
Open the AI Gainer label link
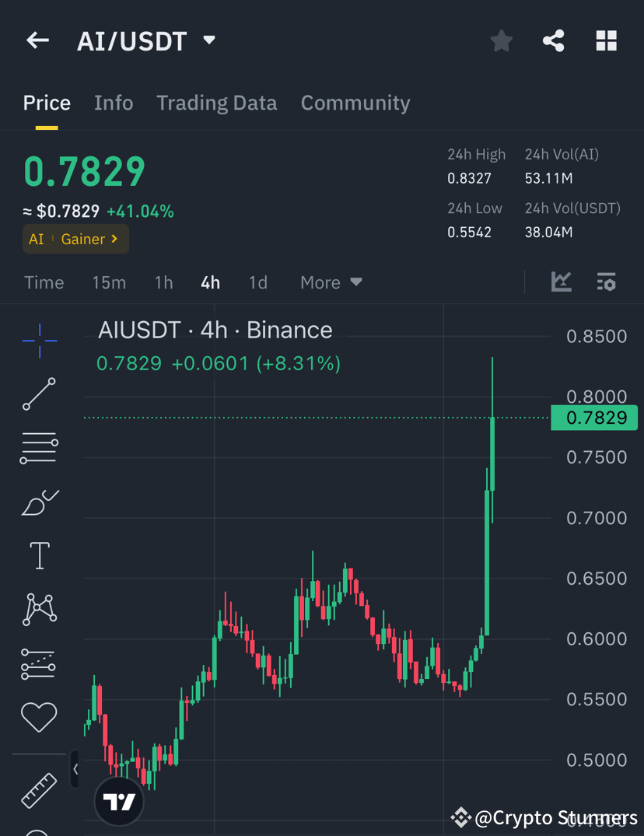(75, 239)
